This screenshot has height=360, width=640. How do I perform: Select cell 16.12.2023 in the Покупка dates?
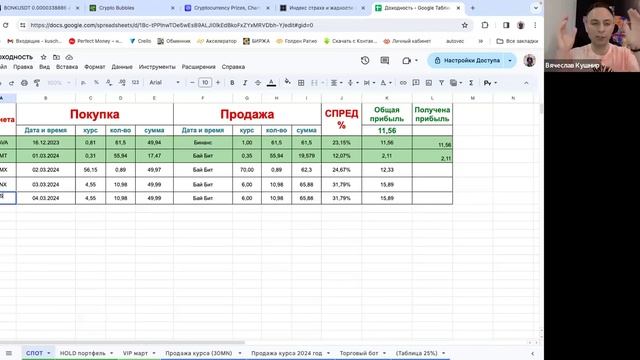(x=46, y=142)
